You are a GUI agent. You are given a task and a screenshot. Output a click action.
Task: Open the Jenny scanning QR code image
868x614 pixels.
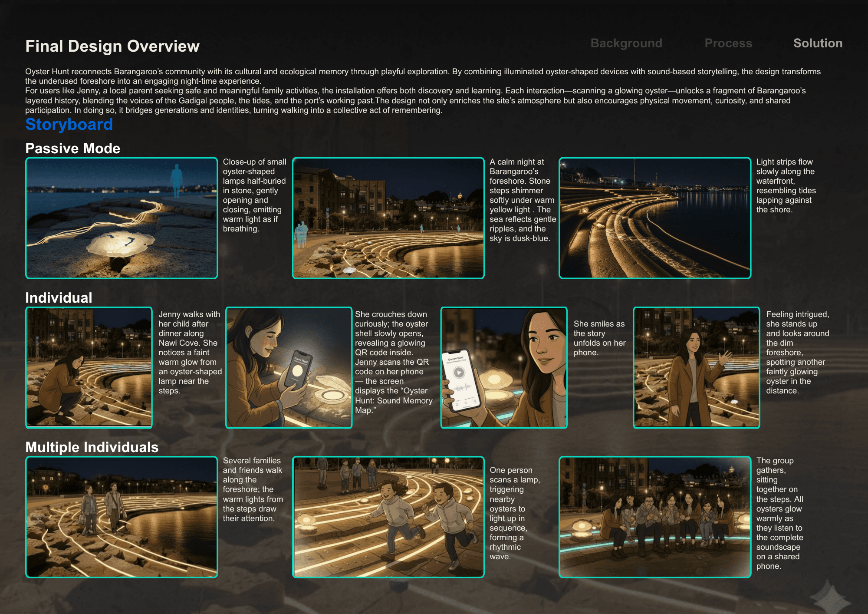289,367
